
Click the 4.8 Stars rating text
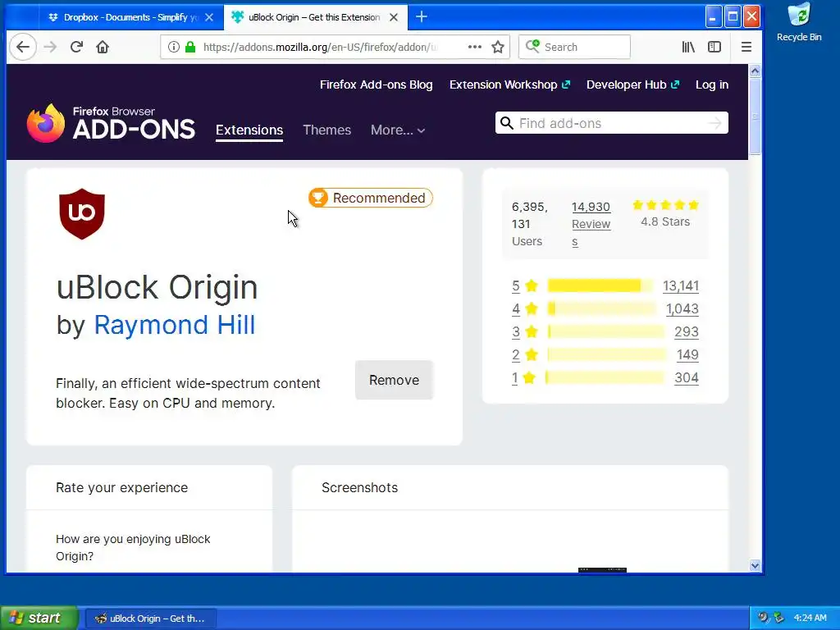(665, 221)
